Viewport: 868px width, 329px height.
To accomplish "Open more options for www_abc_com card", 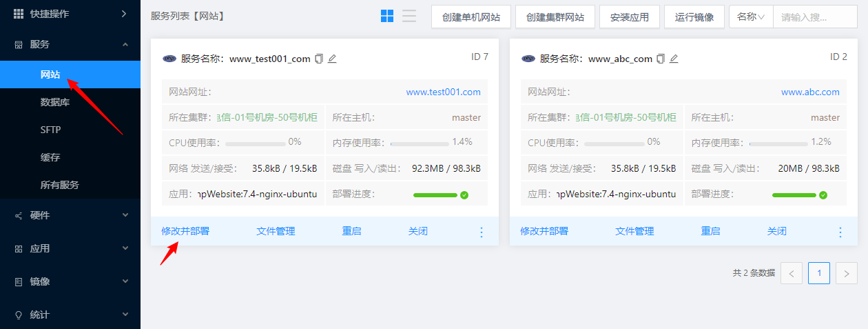I will pos(840,232).
